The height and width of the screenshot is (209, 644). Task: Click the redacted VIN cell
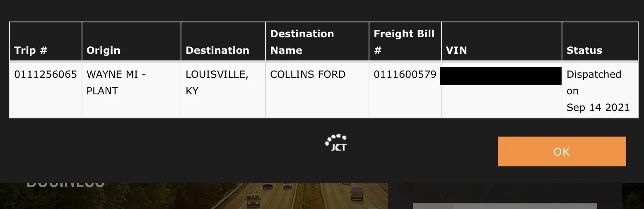(x=501, y=76)
